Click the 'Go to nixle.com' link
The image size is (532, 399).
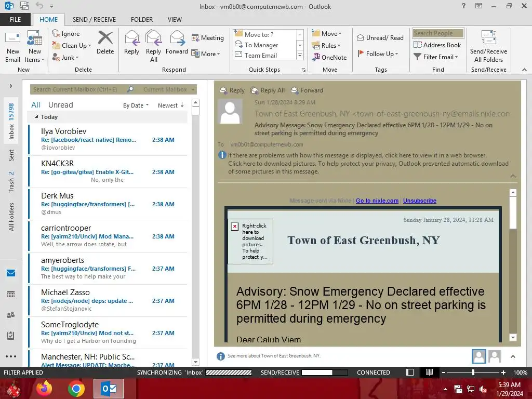pyautogui.click(x=377, y=201)
